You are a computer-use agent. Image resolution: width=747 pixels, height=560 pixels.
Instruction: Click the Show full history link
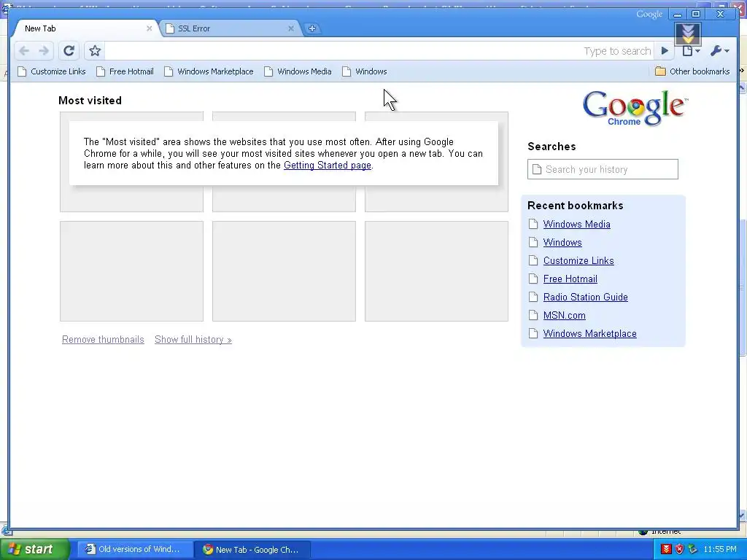point(193,340)
